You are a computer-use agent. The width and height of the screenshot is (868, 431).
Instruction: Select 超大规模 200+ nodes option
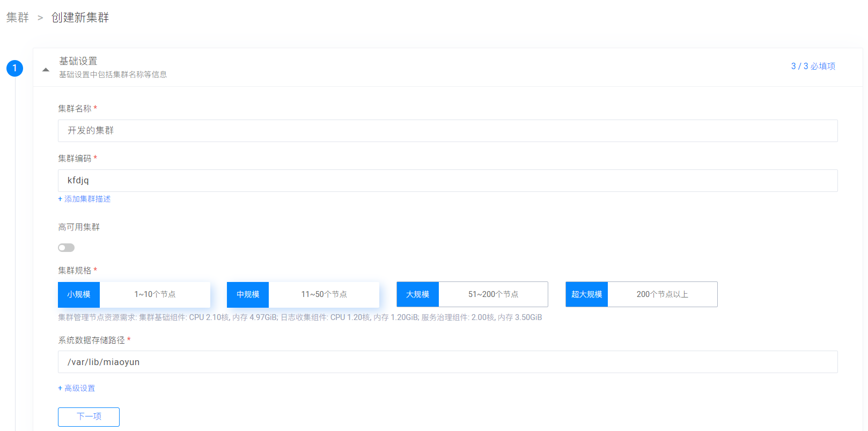click(x=641, y=294)
